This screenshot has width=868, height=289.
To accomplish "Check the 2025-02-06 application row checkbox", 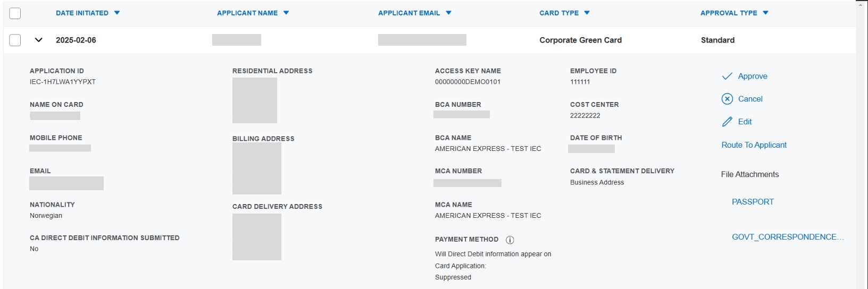I will [x=15, y=40].
